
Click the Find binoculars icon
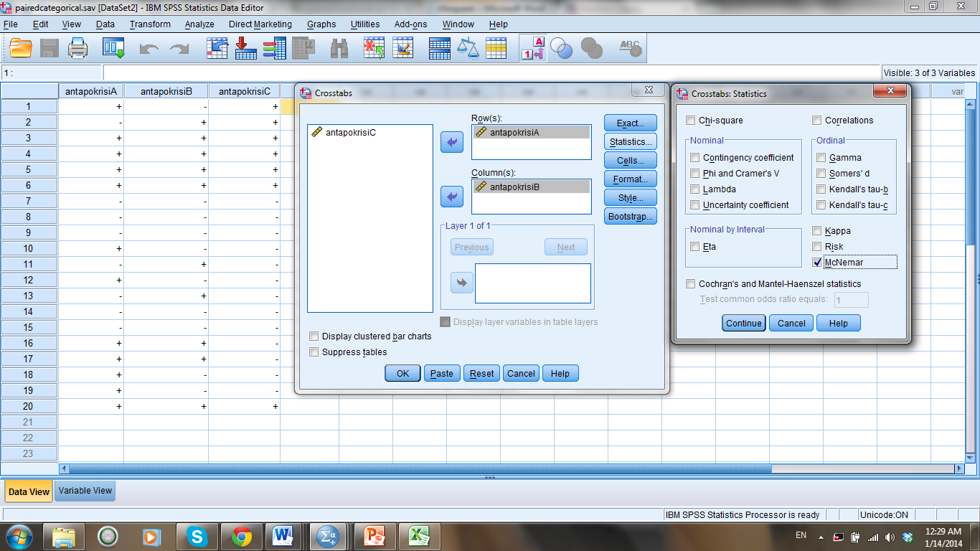pos(339,49)
